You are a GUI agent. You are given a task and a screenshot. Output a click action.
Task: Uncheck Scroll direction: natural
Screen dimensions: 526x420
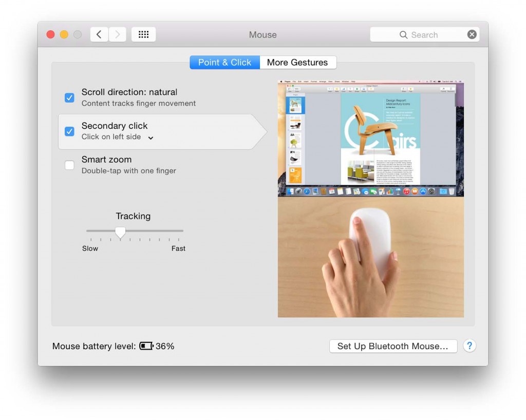(x=69, y=98)
